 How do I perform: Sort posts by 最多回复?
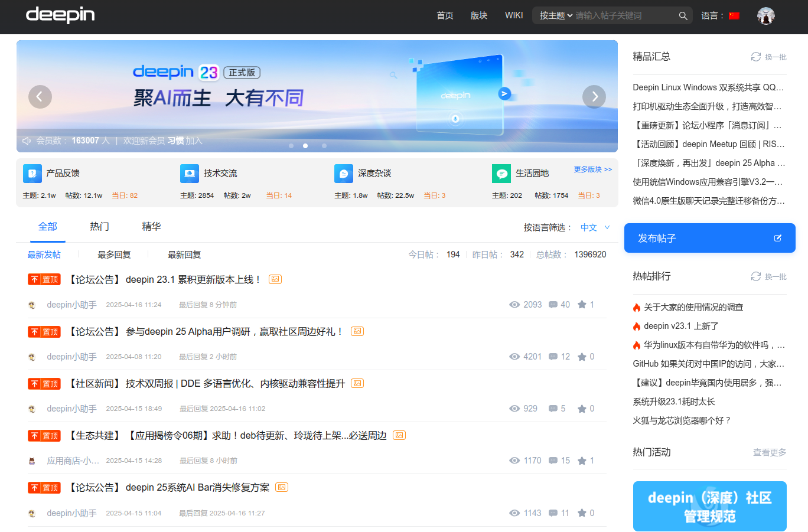(114, 254)
